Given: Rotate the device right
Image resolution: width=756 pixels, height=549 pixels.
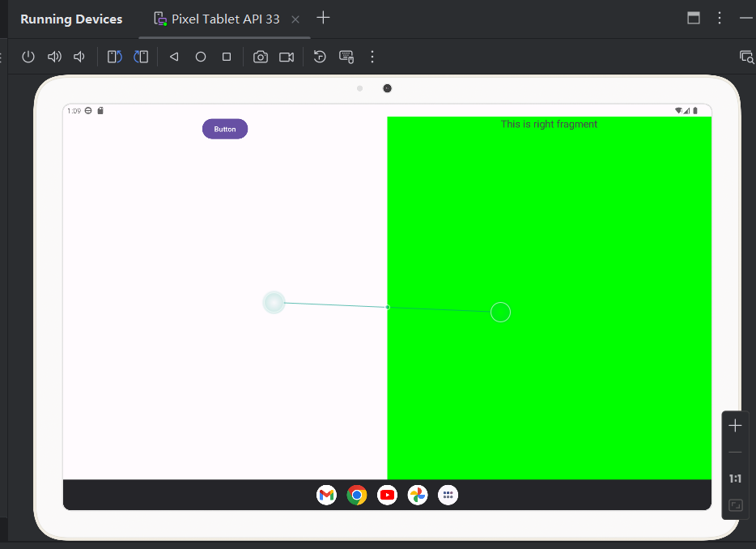Looking at the screenshot, I should [x=141, y=57].
